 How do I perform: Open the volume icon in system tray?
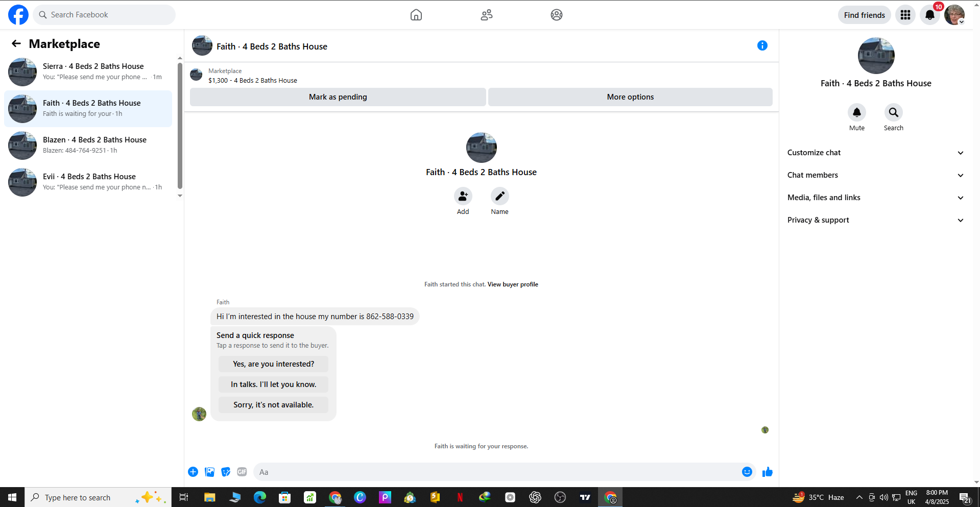pos(883,497)
